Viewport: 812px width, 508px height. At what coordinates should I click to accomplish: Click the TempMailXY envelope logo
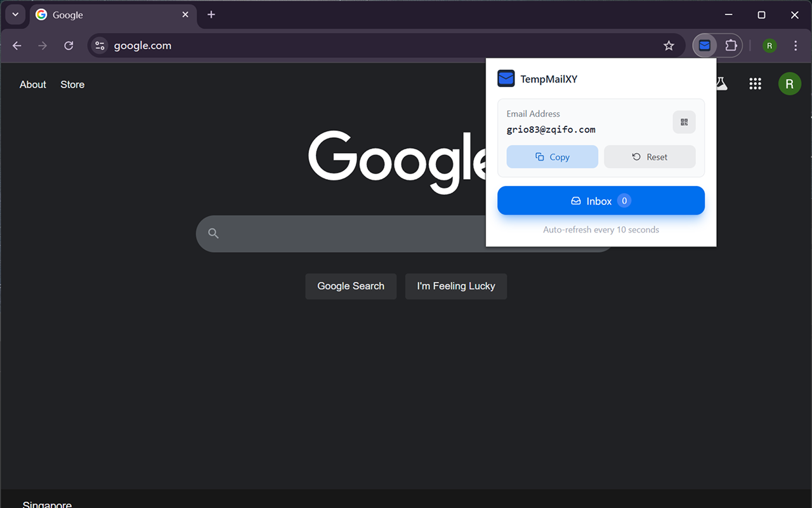506,79
